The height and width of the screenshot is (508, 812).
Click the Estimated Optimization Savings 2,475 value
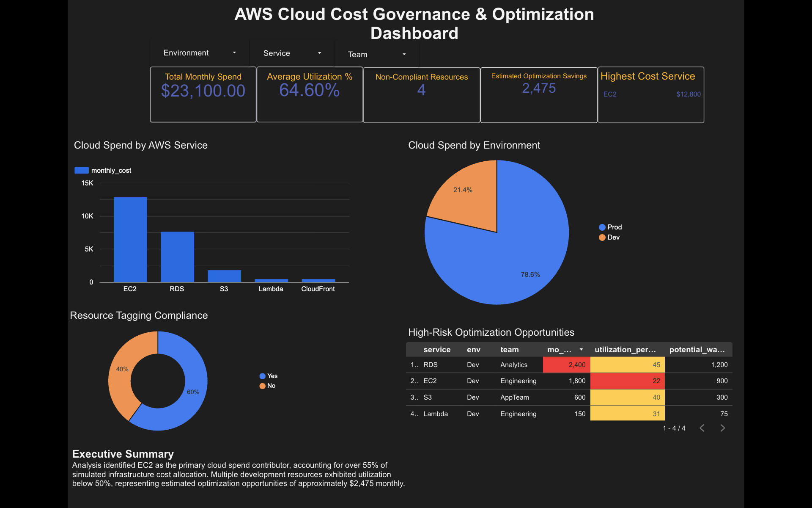[x=539, y=88]
